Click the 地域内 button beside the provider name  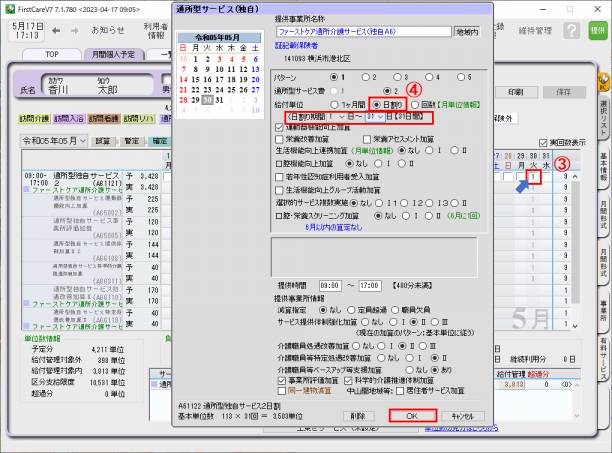(x=466, y=31)
